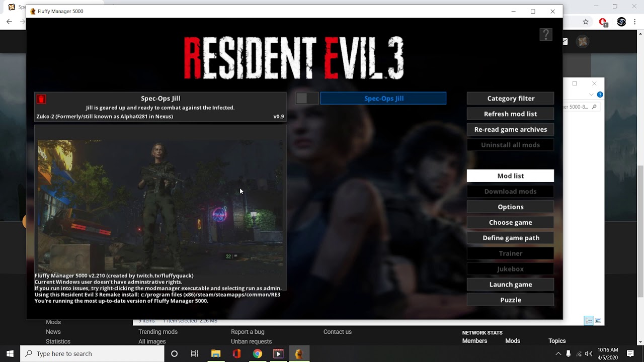This screenshot has height=362, width=644.
Task: Click the Uninstall all mods button
Action: (510, 145)
